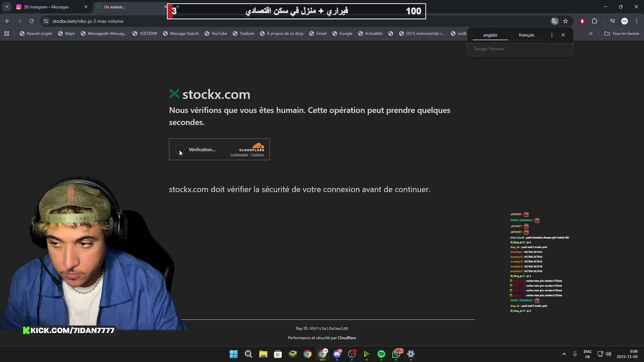Open the Chrome profile avatar
The width and height of the screenshot is (644, 362).
pos(624,21)
